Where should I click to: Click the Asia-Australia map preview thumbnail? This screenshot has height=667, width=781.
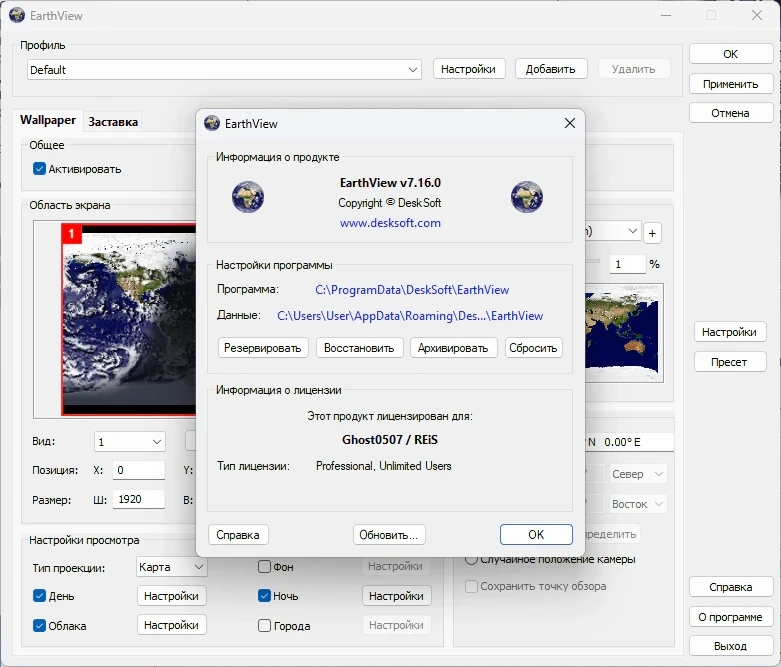pyautogui.click(x=624, y=333)
